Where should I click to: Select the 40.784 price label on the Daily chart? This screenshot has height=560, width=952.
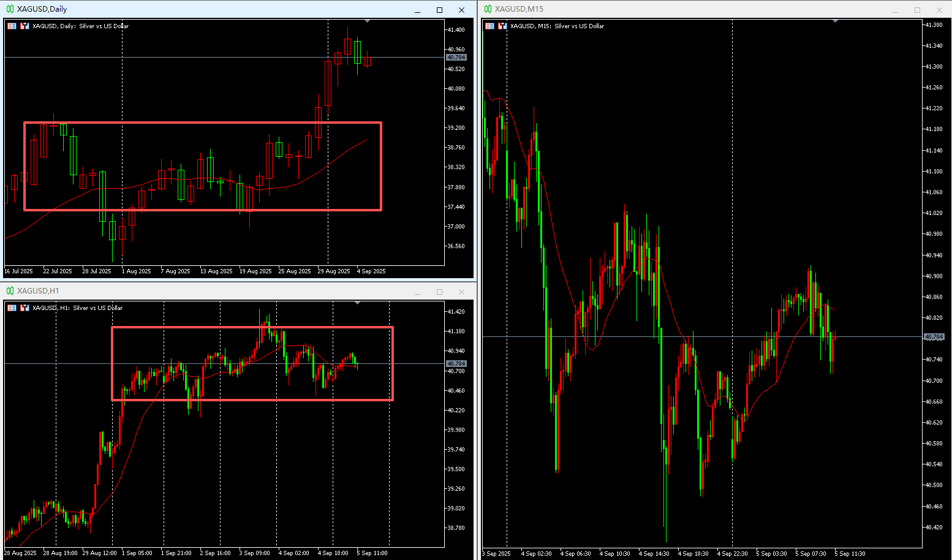tap(456, 57)
